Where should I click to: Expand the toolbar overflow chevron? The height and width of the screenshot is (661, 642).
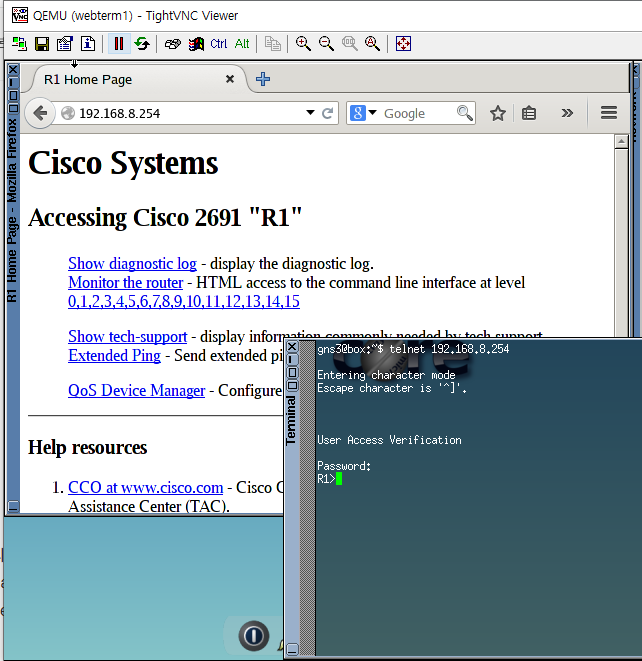pyautogui.click(x=567, y=113)
